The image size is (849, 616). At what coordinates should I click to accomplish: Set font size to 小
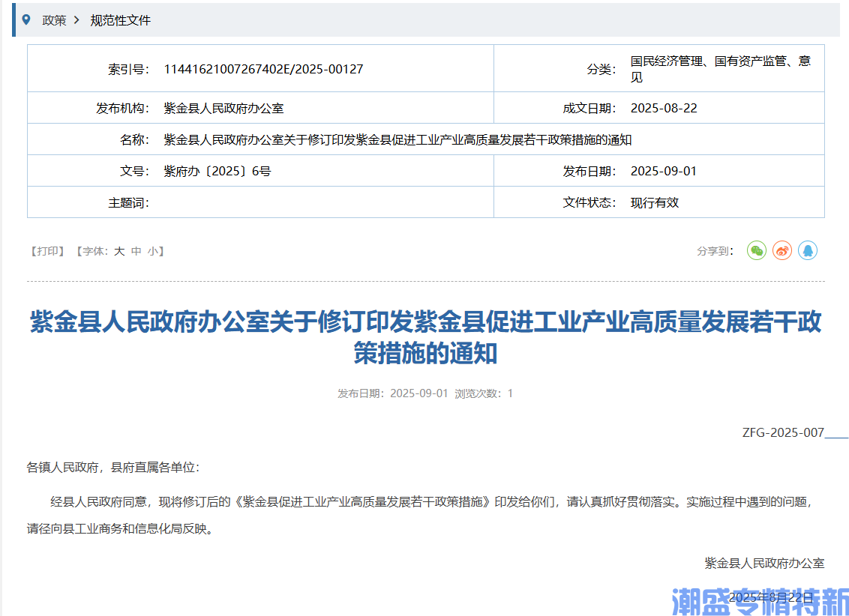point(153,251)
